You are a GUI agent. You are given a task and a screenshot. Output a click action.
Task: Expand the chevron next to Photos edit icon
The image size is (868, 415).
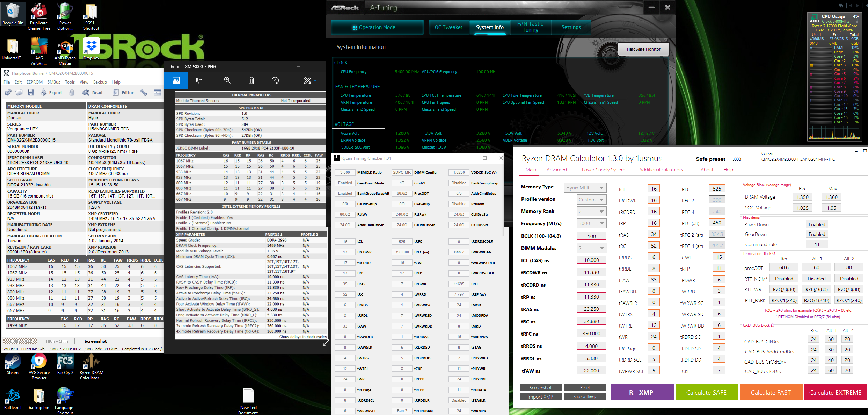[315, 80]
